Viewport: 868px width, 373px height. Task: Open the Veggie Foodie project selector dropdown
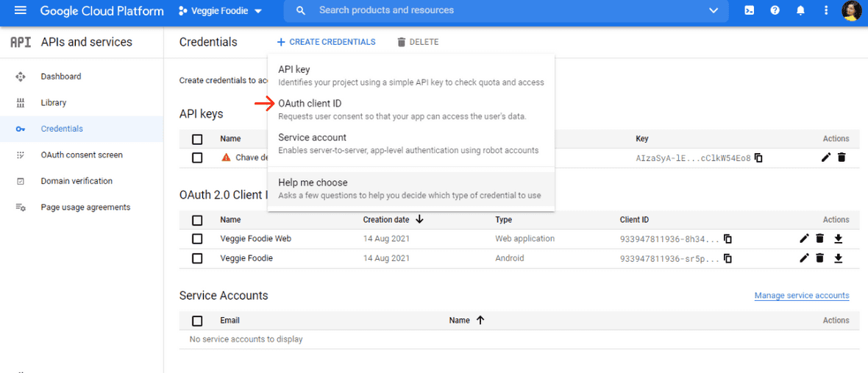point(221,10)
